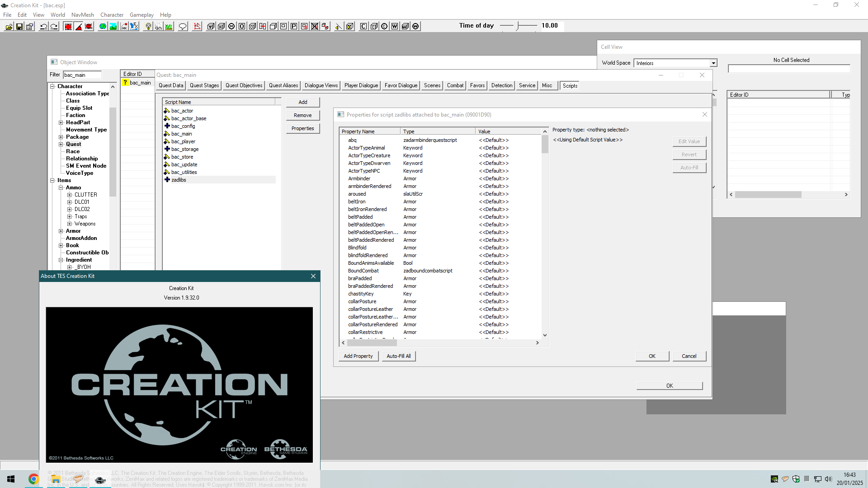The image size is (868, 488).
Task: Click the Redo toolbar icon
Action: (54, 27)
